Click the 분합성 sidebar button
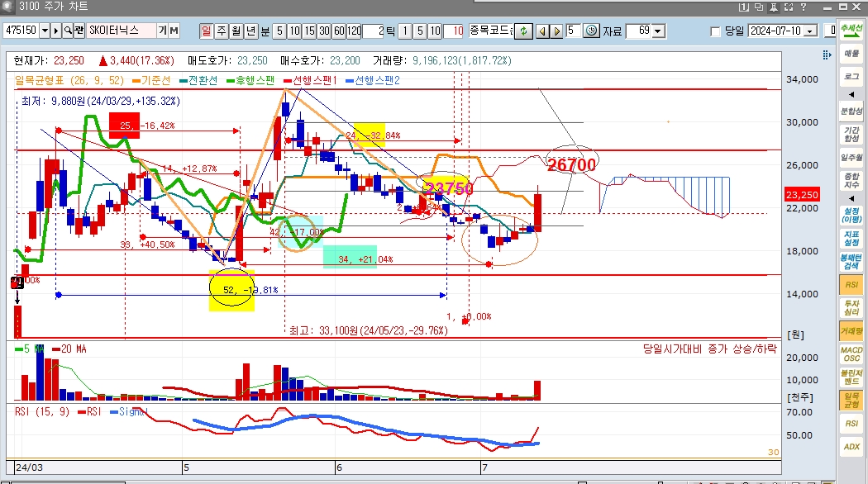This screenshot has height=484, width=868. 851,112
